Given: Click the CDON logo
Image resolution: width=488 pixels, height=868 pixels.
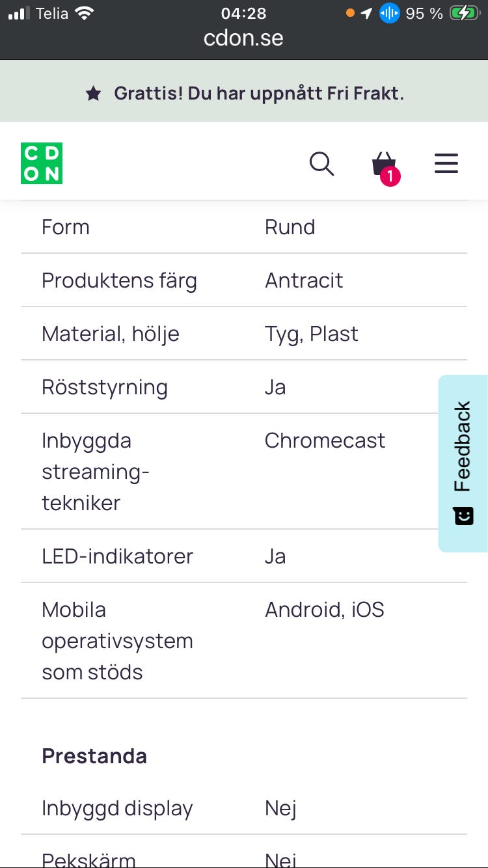Looking at the screenshot, I should [42, 163].
